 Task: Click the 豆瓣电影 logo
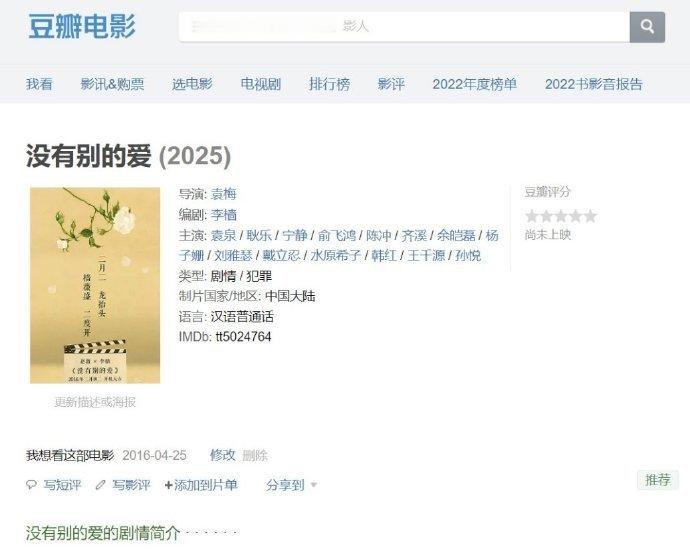pos(82,26)
